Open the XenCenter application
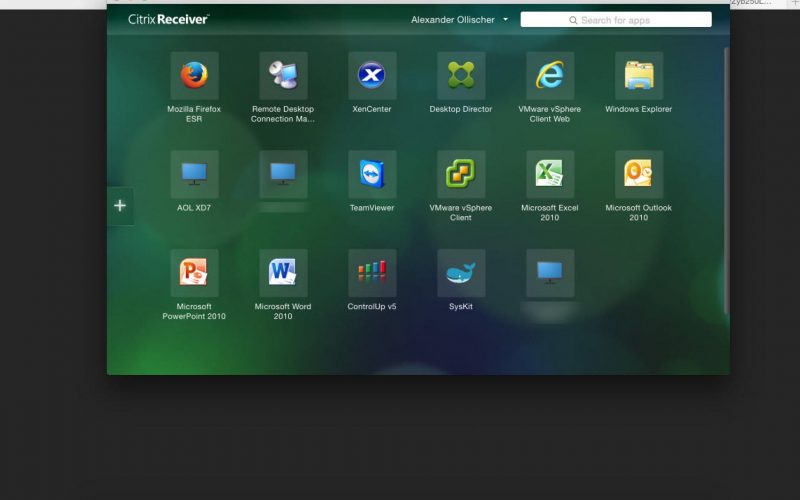 pos(372,76)
